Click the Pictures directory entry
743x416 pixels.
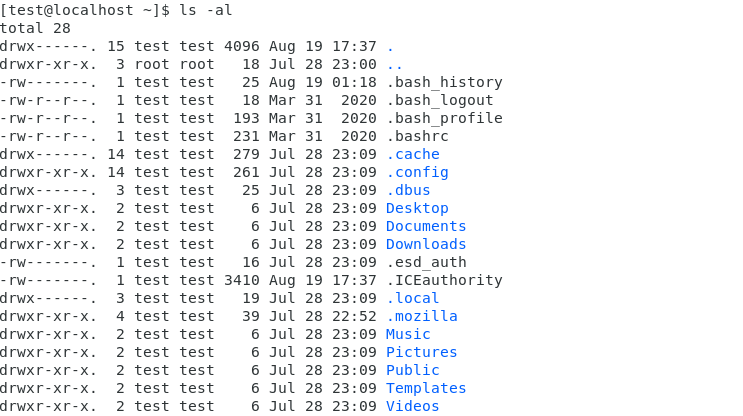tap(422, 353)
